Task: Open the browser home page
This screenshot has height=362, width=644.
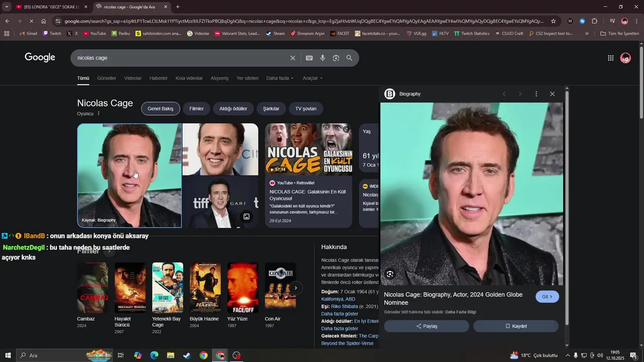Action: pos(44,21)
